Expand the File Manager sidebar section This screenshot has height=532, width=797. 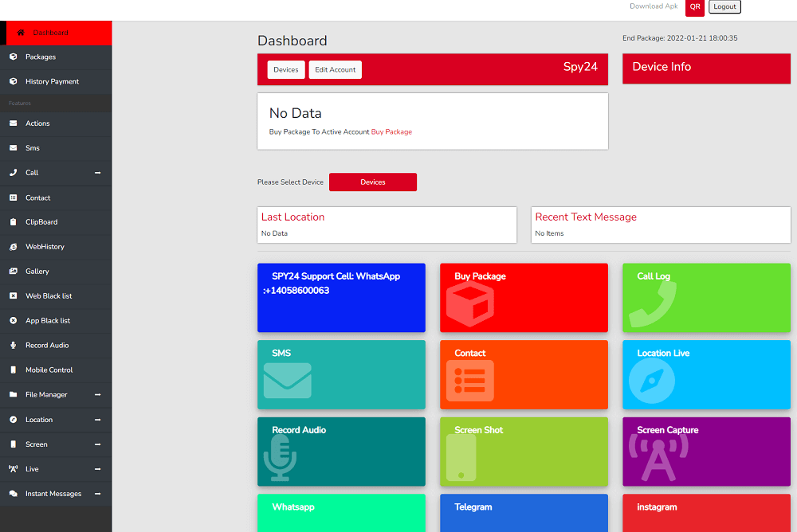coord(97,395)
